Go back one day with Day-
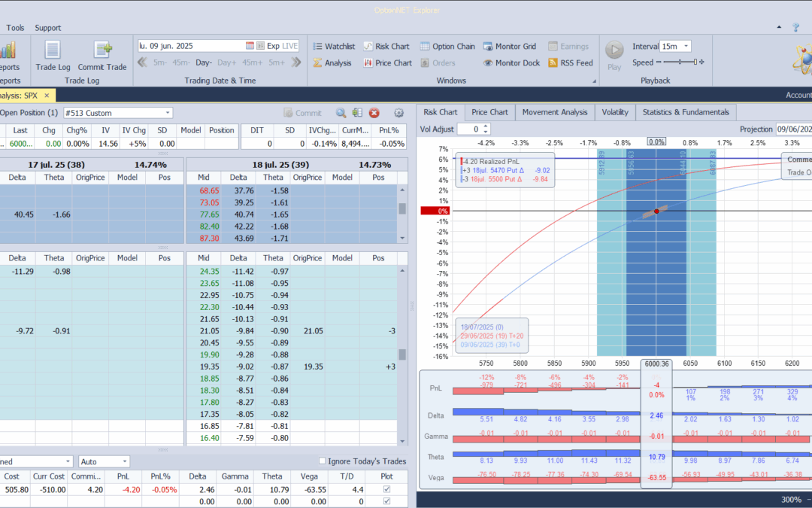812x508 pixels. coord(204,62)
